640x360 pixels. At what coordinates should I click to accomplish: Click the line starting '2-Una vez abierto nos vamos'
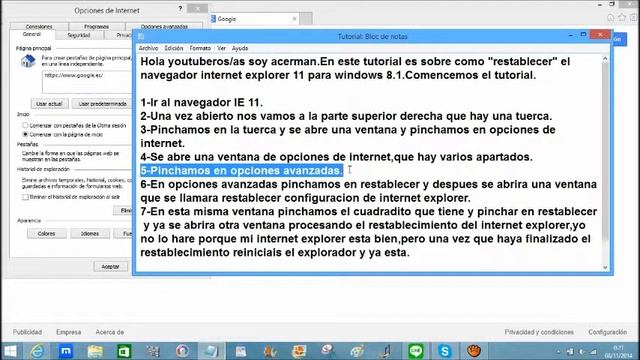pyautogui.click(x=346, y=116)
